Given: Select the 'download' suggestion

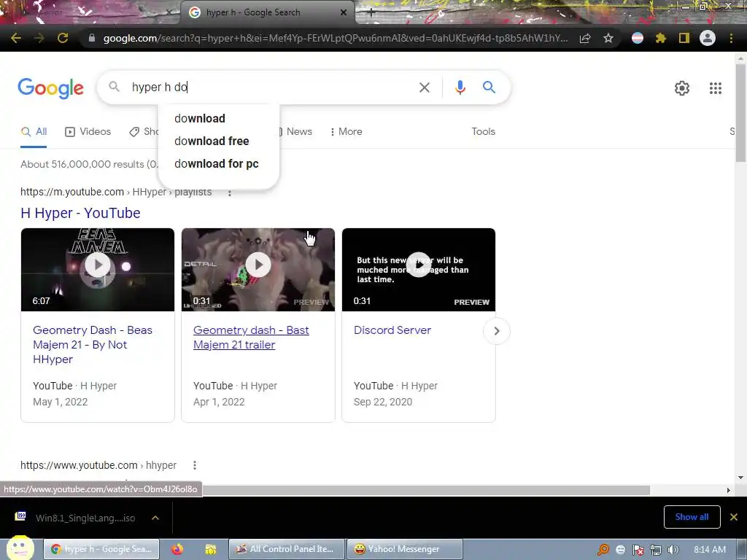Looking at the screenshot, I should click(x=200, y=119).
